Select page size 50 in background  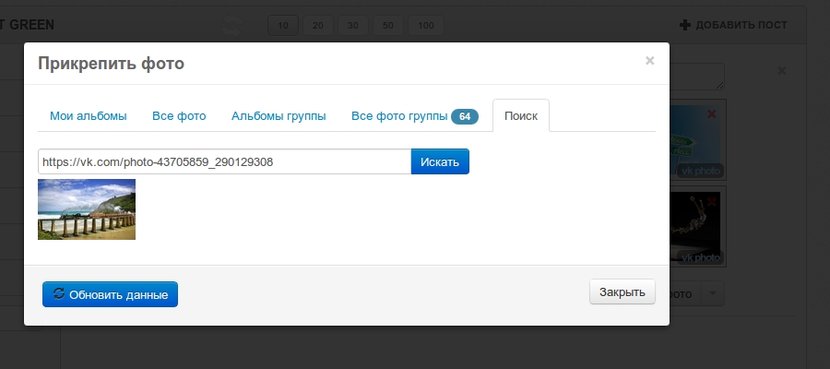388,25
